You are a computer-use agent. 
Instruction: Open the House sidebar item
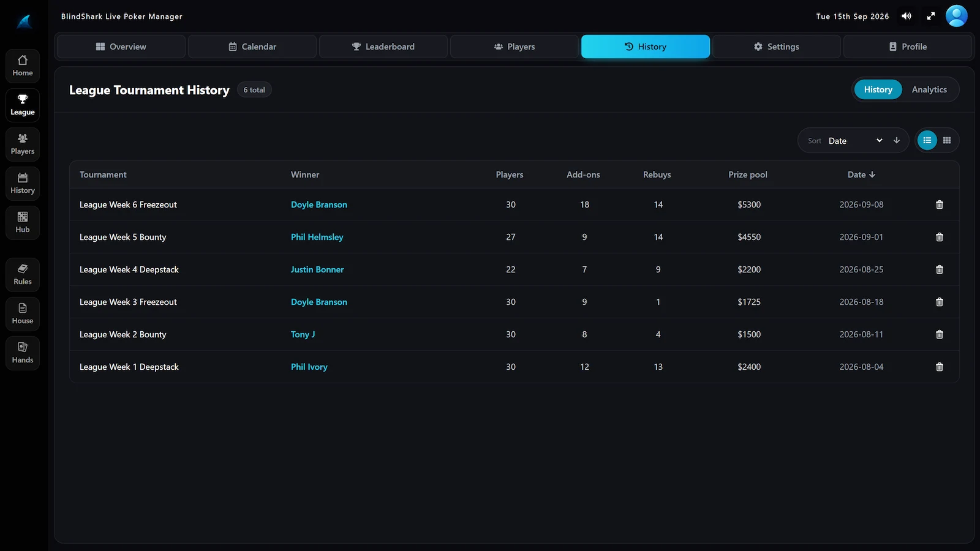(x=23, y=314)
